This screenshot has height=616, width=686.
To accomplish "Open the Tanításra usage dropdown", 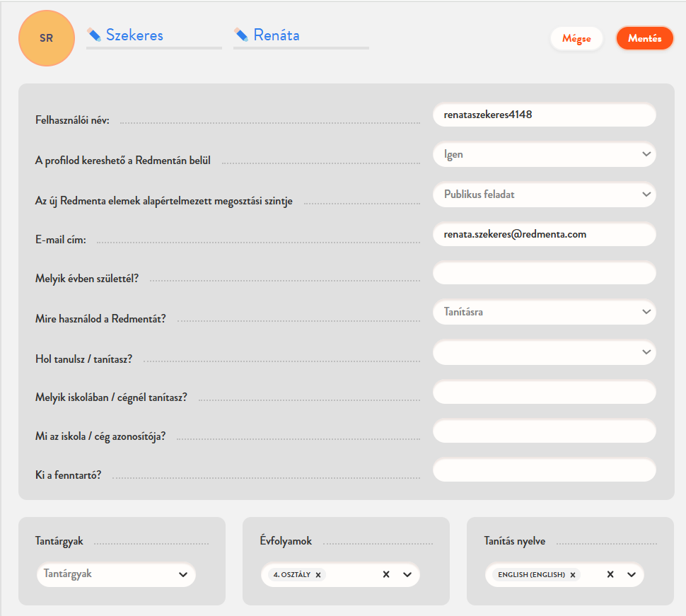I will [544, 311].
